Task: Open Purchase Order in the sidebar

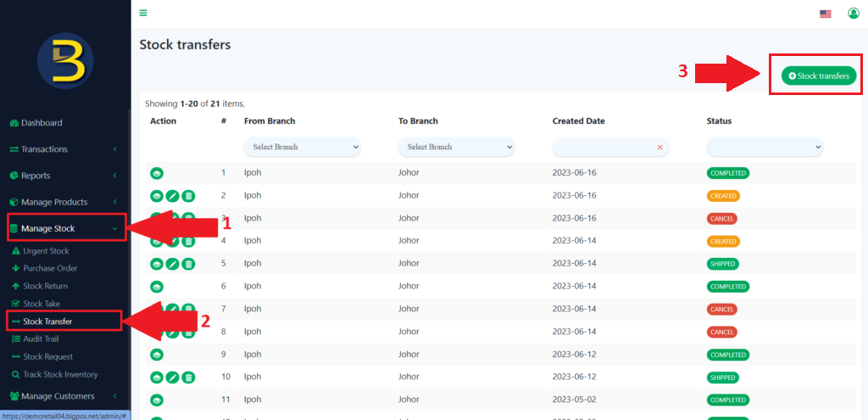Action: (50, 269)
